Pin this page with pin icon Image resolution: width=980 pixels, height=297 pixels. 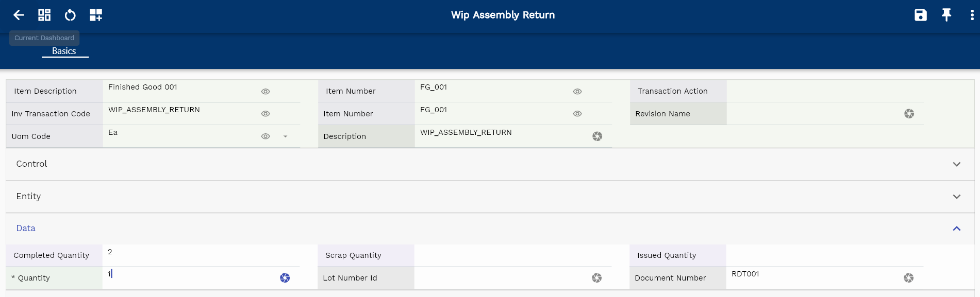point(946,15)
